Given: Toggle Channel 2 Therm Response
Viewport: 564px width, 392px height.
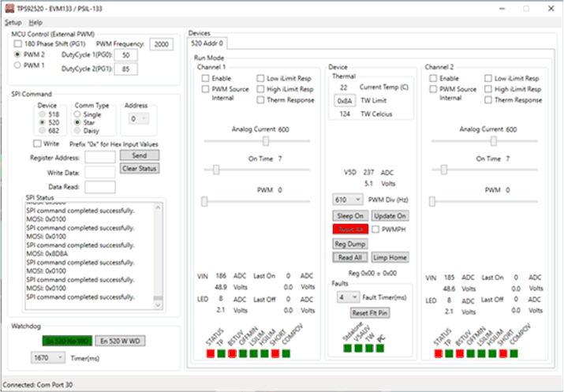Looking at the screenshot, I should [488, 100].
